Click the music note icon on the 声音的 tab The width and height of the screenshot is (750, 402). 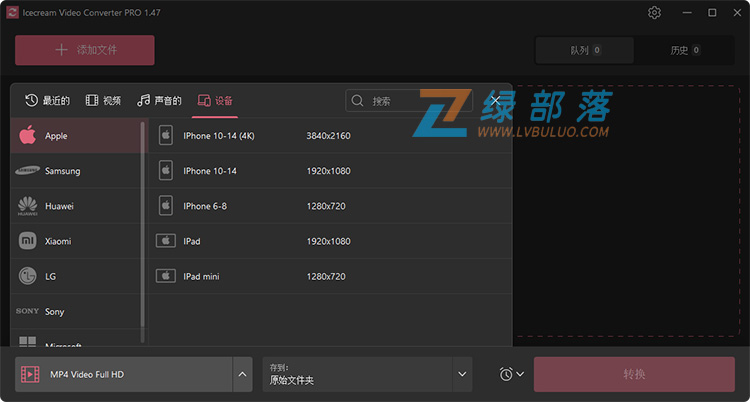(143, 100)
